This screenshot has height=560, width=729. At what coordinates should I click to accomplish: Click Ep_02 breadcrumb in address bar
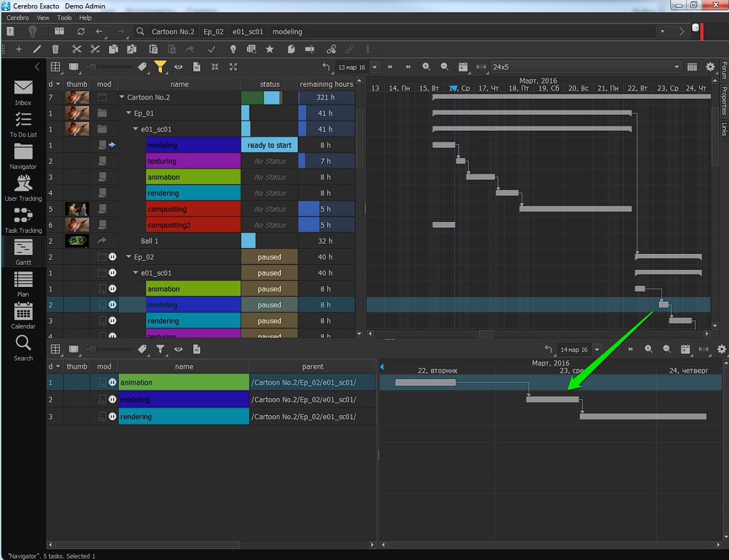tap(214, 32)
